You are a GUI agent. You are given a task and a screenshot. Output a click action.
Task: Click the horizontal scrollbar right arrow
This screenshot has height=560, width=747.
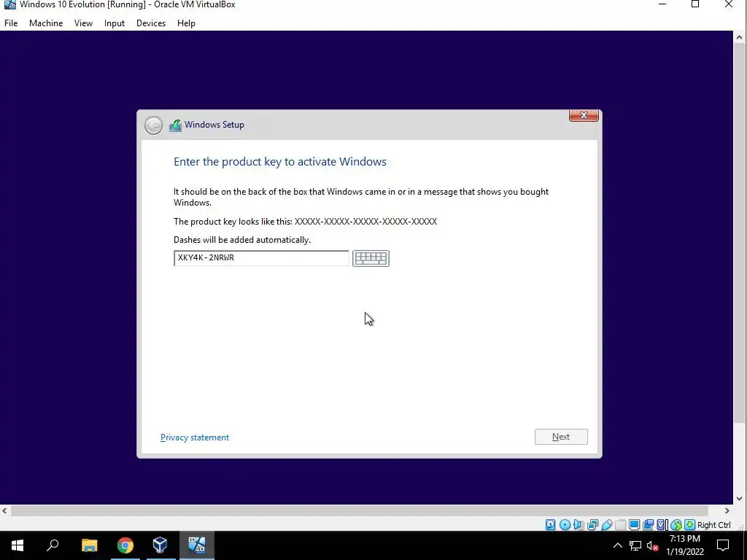click(x=727, y=510)
